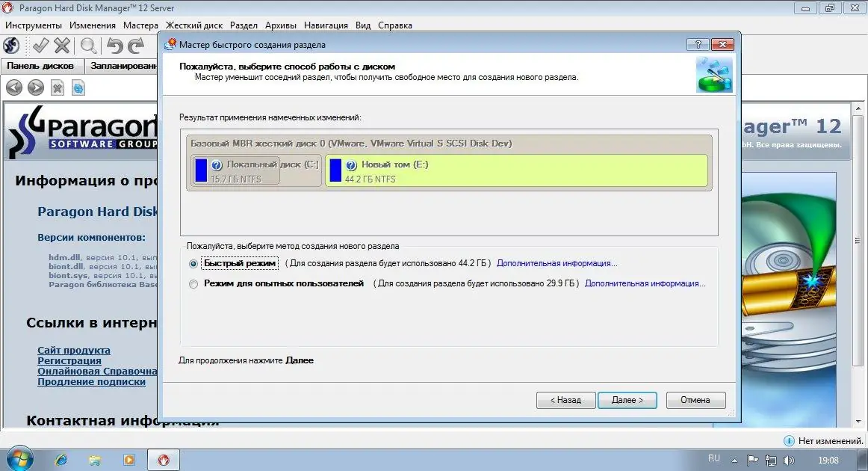Open the Мастера menu

click(x=140, y=25)
